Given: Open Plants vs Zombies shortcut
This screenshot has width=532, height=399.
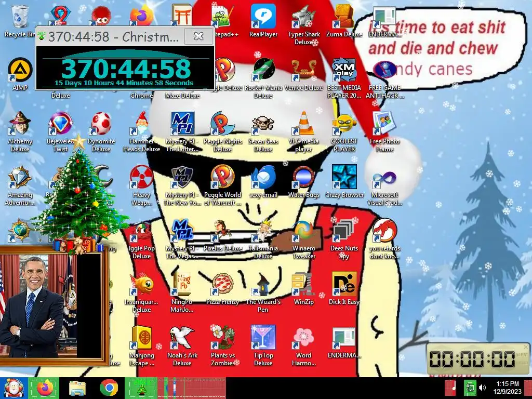Looking at the screenshot, I should [222, 345].
